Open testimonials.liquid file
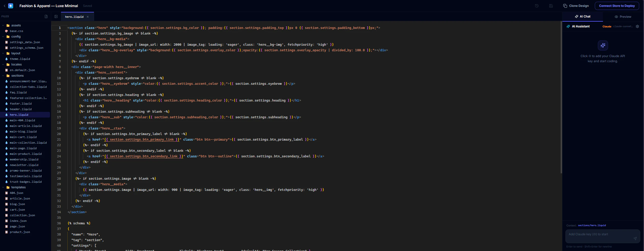Screen dimensions: 644x251 25,176
